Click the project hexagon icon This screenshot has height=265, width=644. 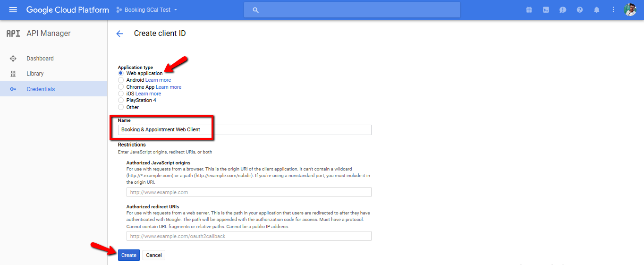coord(119,10)
